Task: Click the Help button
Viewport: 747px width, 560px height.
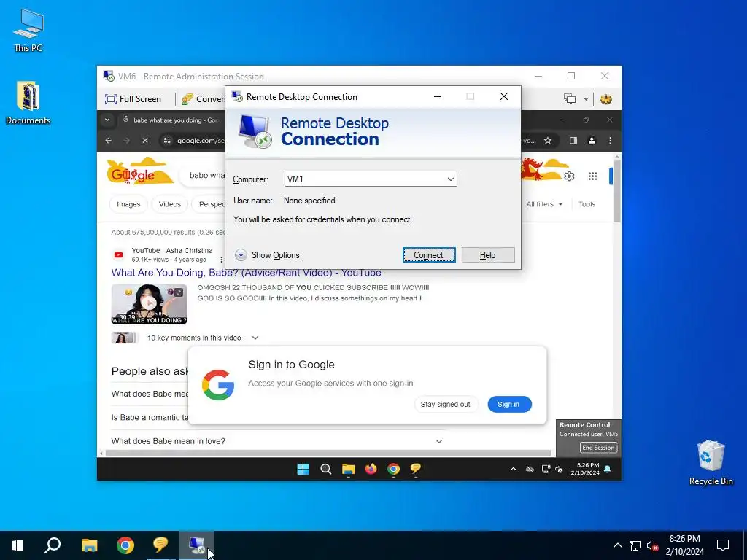Action: point(488,254)
